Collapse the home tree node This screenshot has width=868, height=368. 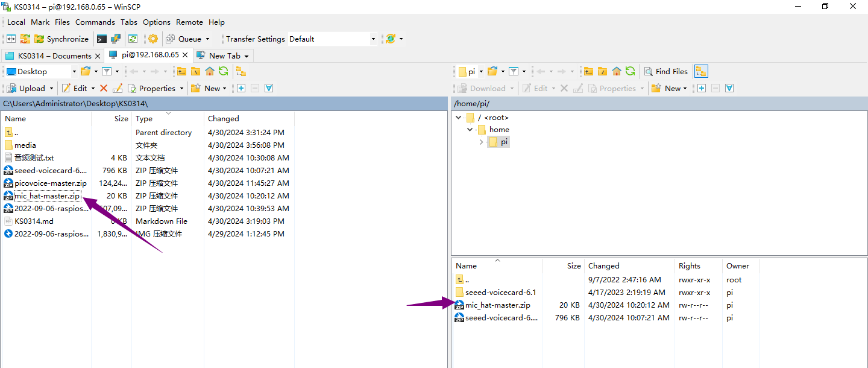[x=470, y=129]
